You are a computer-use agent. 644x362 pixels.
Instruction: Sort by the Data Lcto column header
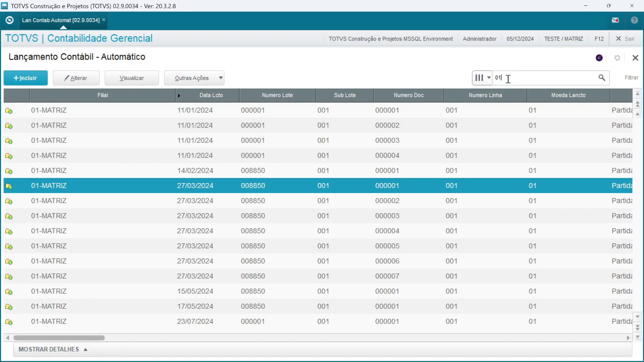pyautogui.click(x=211, y=95)
